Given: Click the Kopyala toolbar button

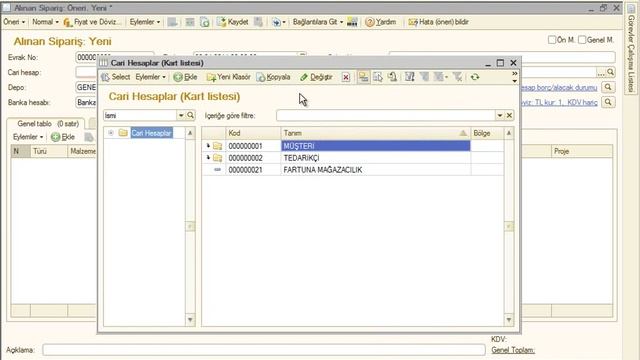Looking at the screenshot, I should [273, 77].
